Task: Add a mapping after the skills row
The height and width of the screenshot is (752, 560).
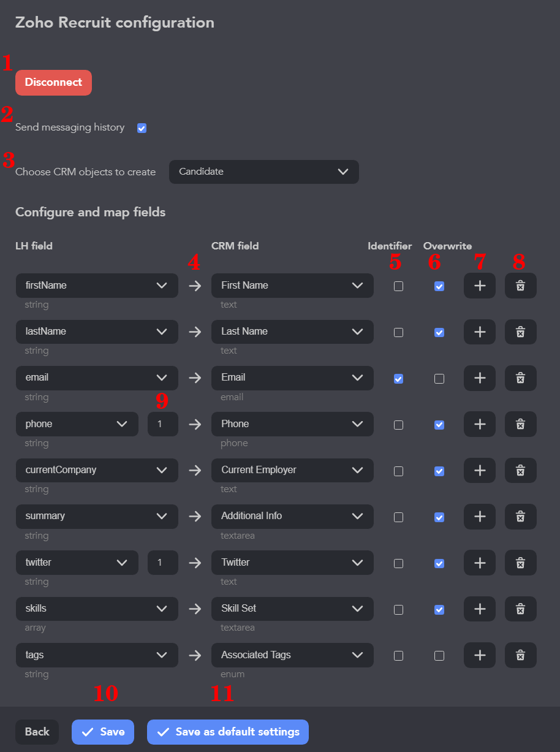Action: tap(480, 609)
